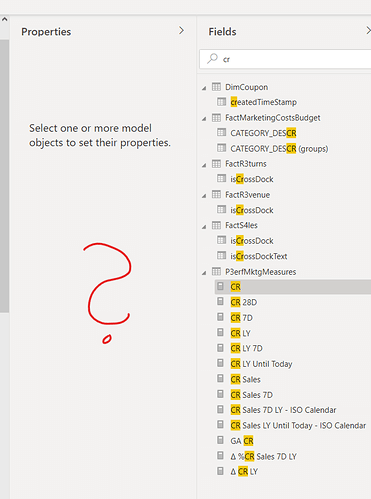The height and width of the screenshot is (499, 371).
Task: Click the FactMarketingCostsBudget table icon
Action: point(216,117)
